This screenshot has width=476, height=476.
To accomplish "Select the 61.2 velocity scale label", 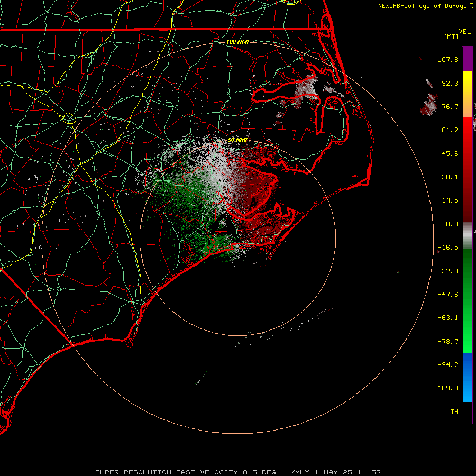I will 450,130.
